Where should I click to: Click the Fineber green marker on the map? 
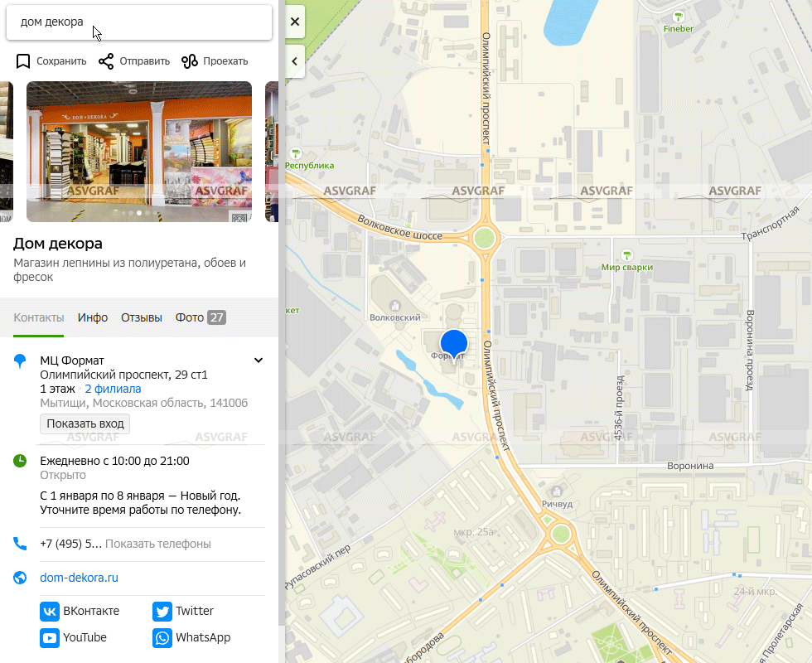pyautogui.click(x=678, y=17)
